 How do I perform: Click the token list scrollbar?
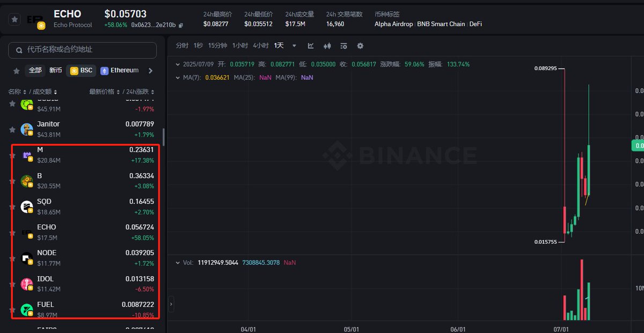pyautogui.click(x=164, y=137)
